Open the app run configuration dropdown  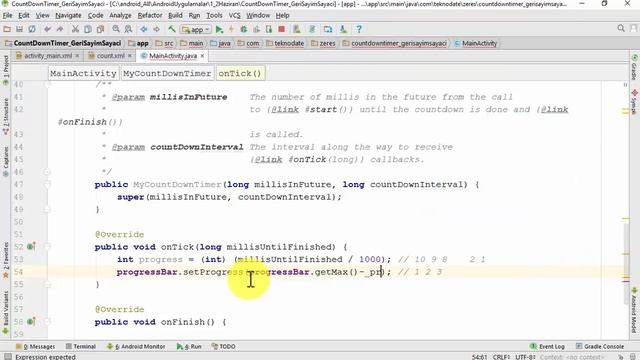(x=196, y=29)
